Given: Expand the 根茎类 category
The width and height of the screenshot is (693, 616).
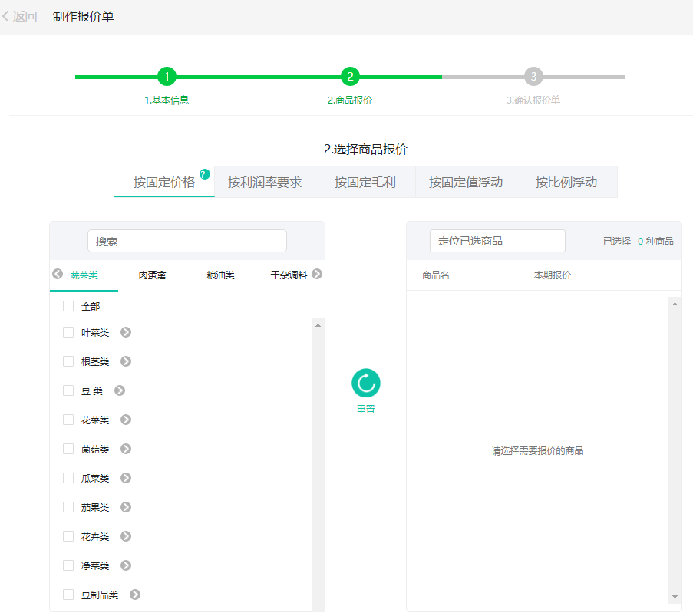Looking at the screenshot, I should pos(125,361).
